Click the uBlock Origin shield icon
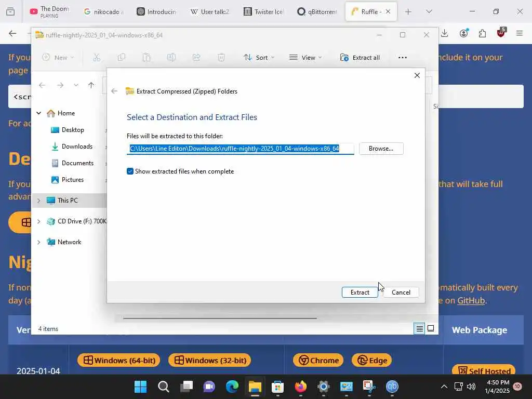 point(501,33)
